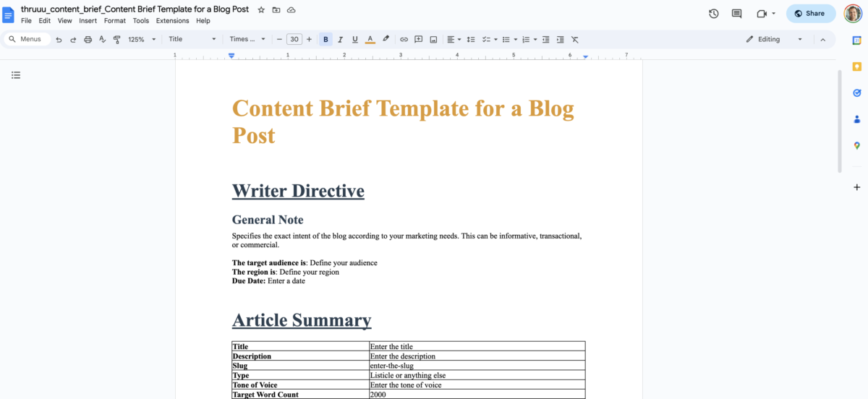Open the checklist menu dropdown arrow
This screenshot has width=868, height=399.
point(495,39)
